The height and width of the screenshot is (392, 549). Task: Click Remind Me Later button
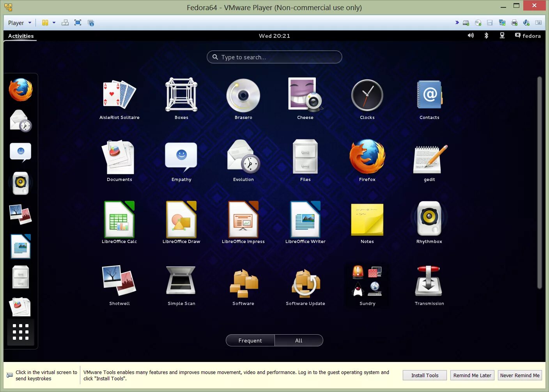(x=472, y=376)
